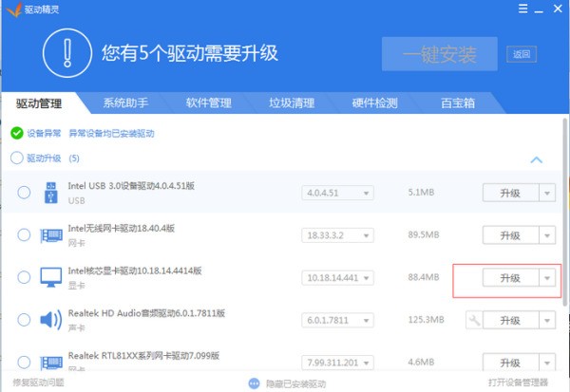The height and width of the screenshot is (392, 570).
Task: Select all via 驱动升级 radio circle
Action: click(17, 159)
